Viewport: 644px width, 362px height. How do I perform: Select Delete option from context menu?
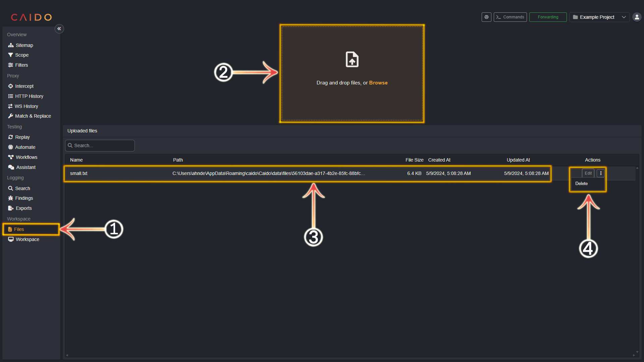point(581,183)
